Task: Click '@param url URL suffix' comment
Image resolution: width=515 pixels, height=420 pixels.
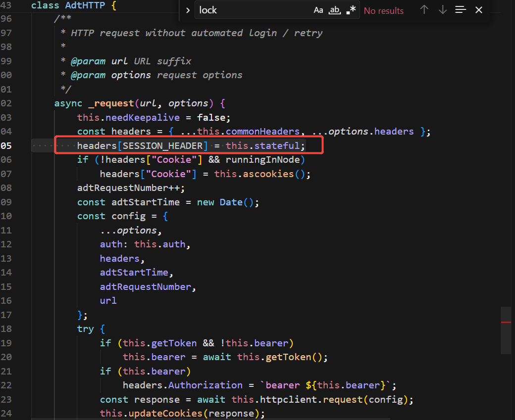Action: pyautogui.click(x=131, y=61)
